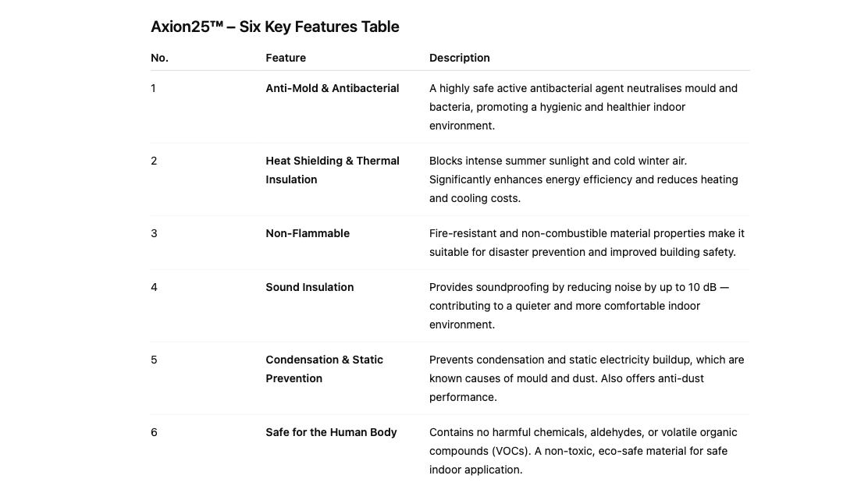This screenshot has width=868, height=493.
Task: Click the "No." column header
Action: [x=159, y=58]
